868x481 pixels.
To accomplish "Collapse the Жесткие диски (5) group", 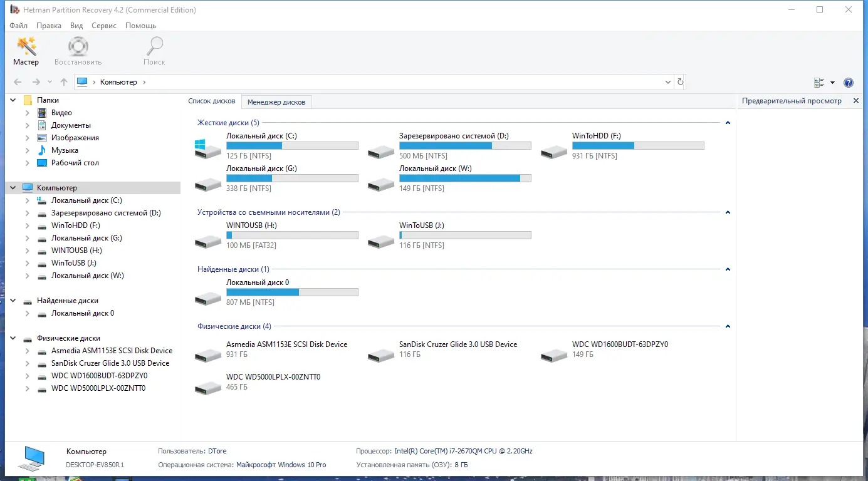I will 728,123.
